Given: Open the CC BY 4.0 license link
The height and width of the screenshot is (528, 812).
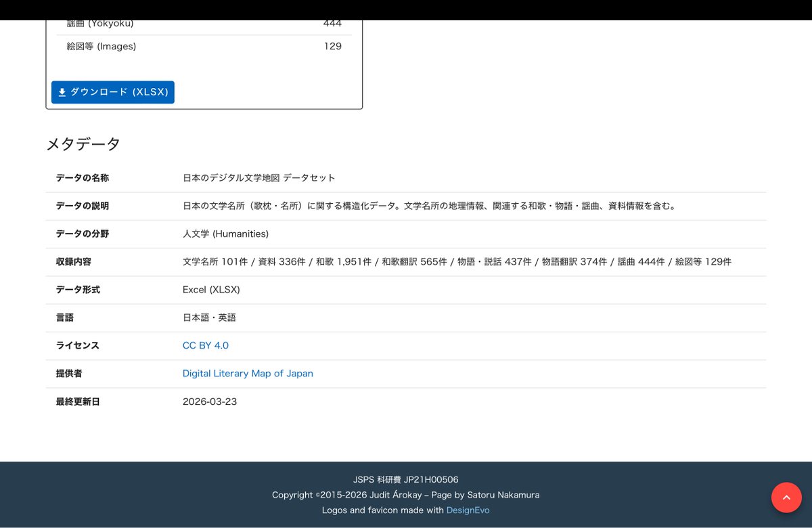Looking at the screenshot, I should [205, 345].
